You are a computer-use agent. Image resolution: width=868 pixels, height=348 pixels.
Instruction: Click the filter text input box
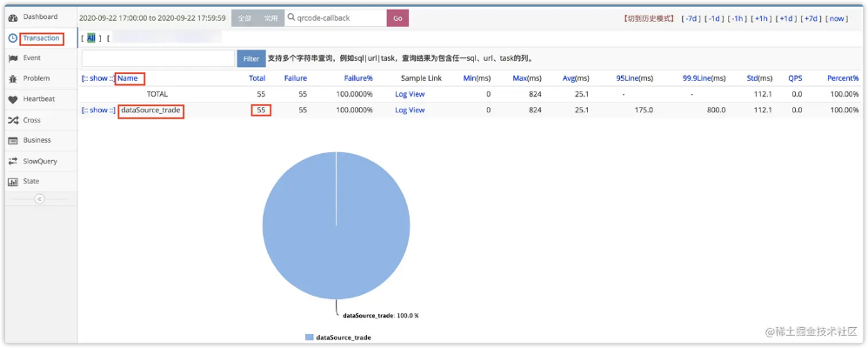[x=158, y=58]
